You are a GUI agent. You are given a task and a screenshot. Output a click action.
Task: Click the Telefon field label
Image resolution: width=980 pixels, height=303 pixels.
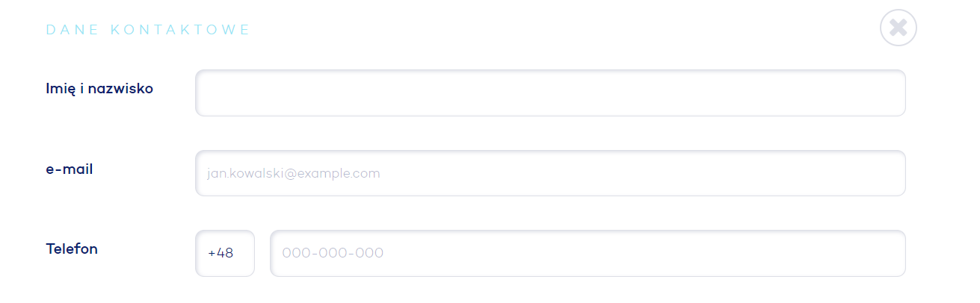[x=72, y=249]
